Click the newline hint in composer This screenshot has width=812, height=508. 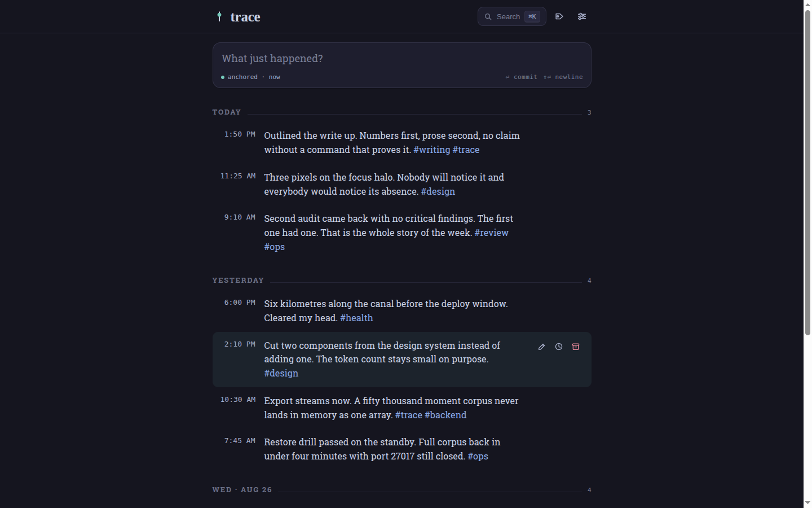point(563,77)
